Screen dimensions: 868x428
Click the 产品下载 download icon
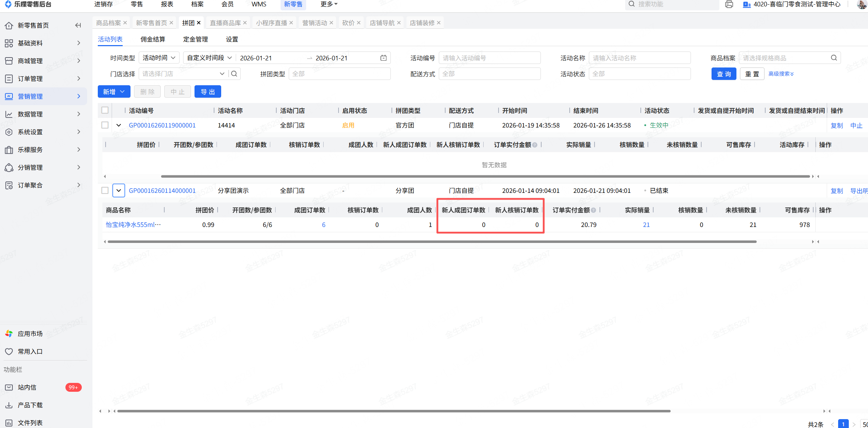[9, 405]
